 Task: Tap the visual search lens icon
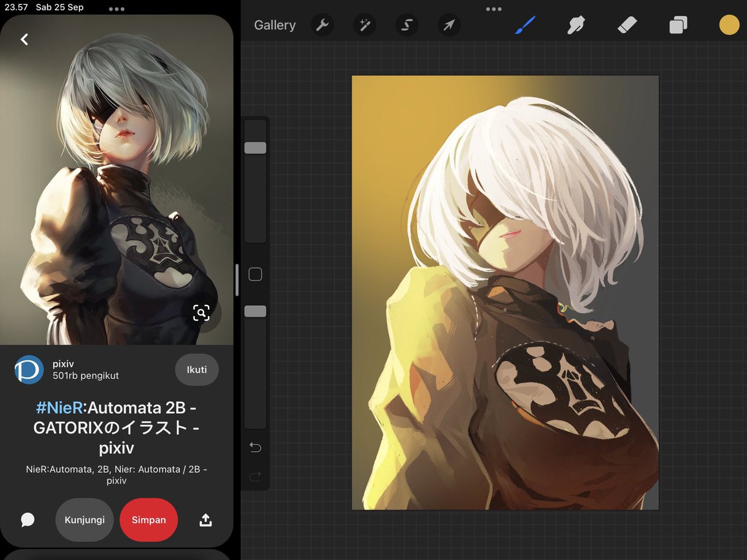coord(201,312)
